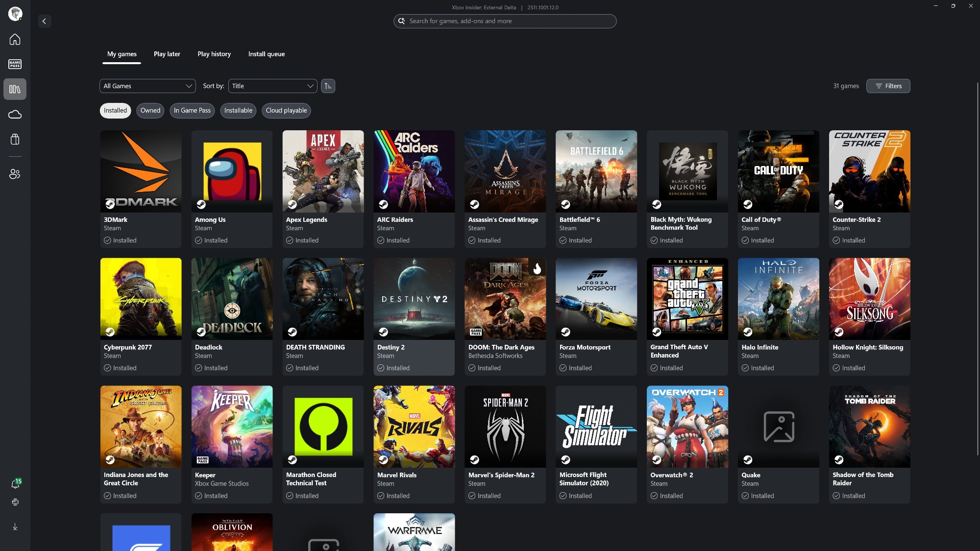Switch to the Play later tab
The width and height of the screenshot is (980, 551).
167,54
